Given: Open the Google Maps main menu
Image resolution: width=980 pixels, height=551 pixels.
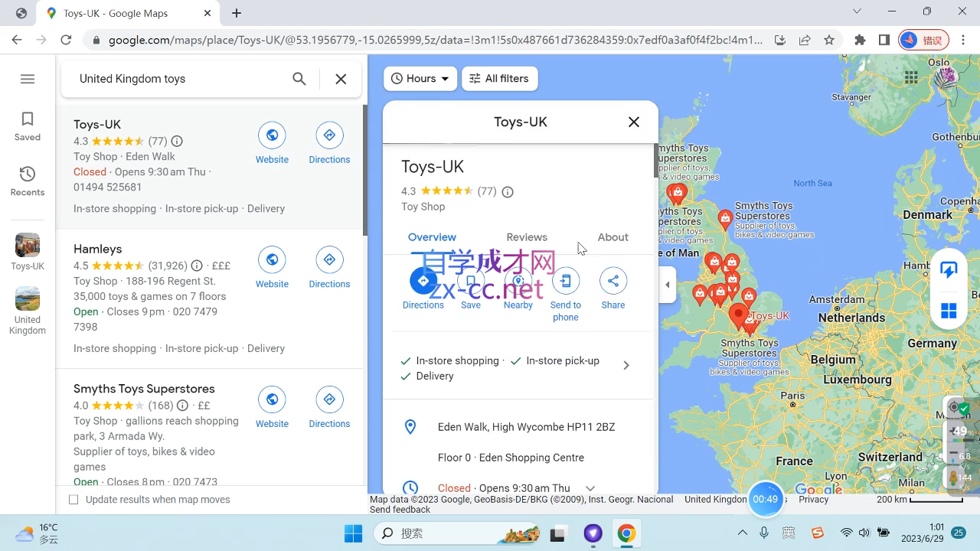Looking at the screenshot, I should point(28,78).
